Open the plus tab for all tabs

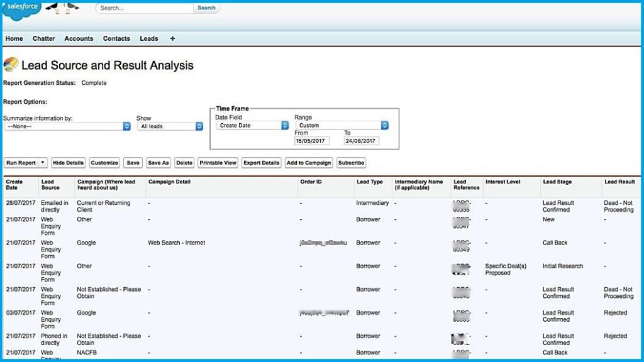(x=172, y=38)
